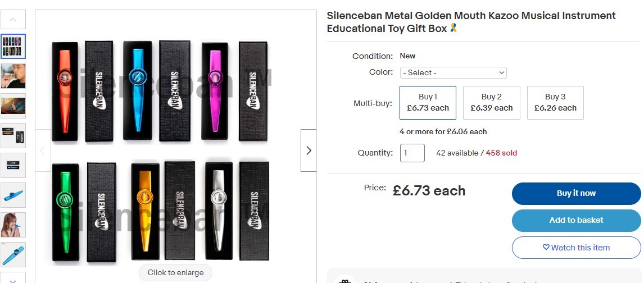Open the single blue kazoo thumbnail below the boxed kazoo
The image size is (644, 283).
click(x=13, y=195)
